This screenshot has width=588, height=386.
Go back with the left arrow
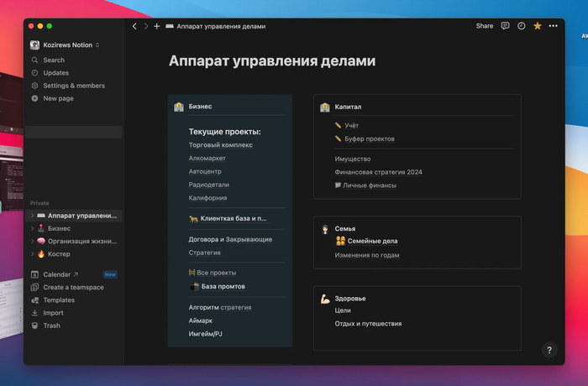coord(134,26)
